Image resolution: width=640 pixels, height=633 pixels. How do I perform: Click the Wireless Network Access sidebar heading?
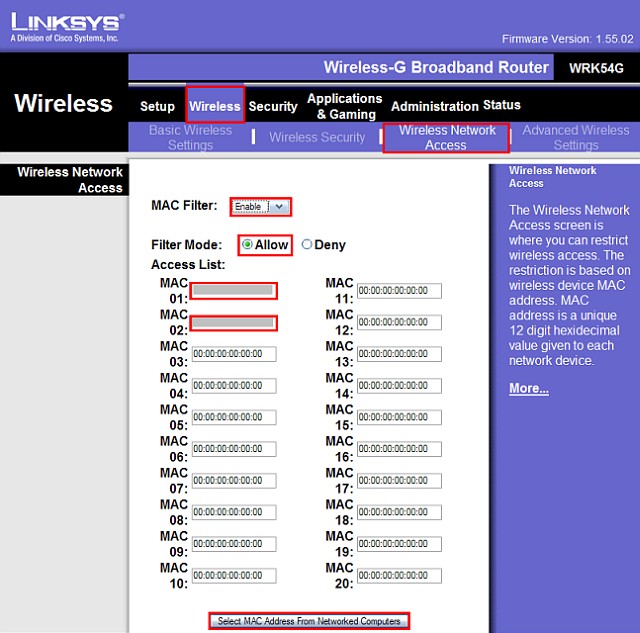pos(70,180)
